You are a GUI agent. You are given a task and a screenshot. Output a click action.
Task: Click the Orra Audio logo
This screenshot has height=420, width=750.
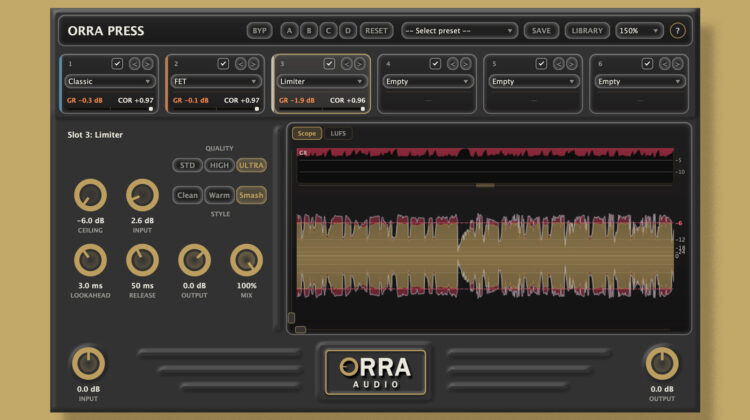click(375, 372)
